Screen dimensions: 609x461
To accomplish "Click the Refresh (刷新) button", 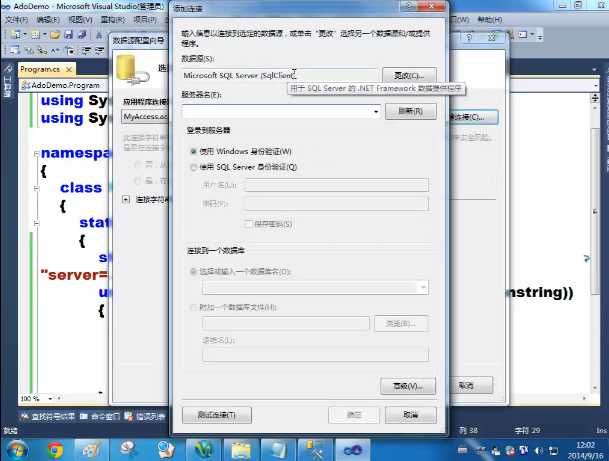I will click(x=411, y=111).
